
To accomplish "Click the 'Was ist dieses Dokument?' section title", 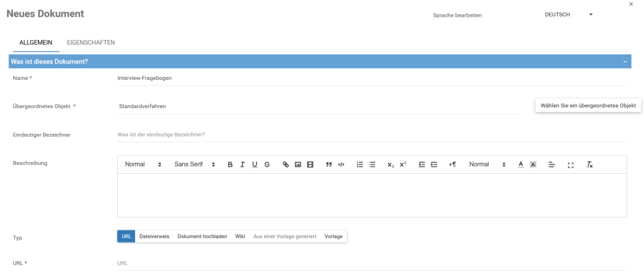I will (50, 62).
